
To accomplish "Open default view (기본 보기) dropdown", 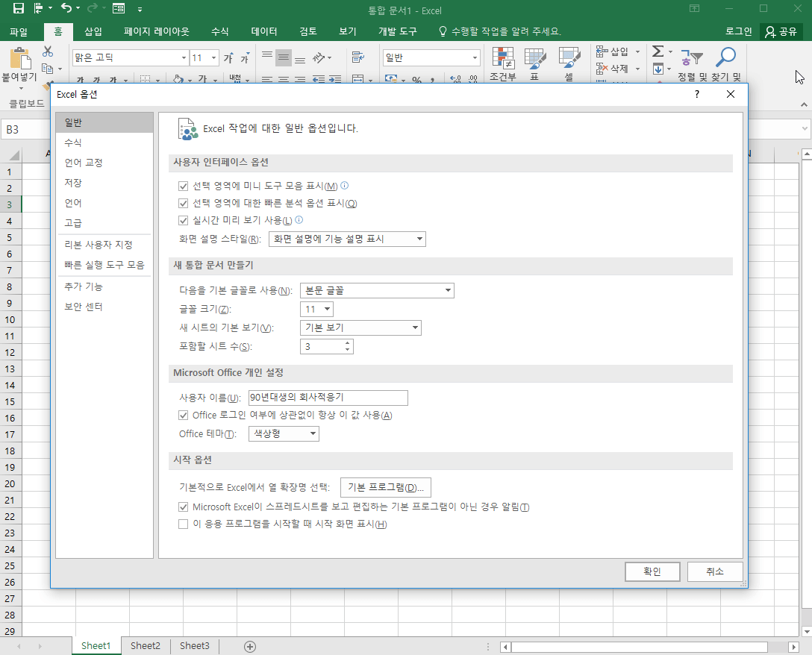I will point(360,327).
